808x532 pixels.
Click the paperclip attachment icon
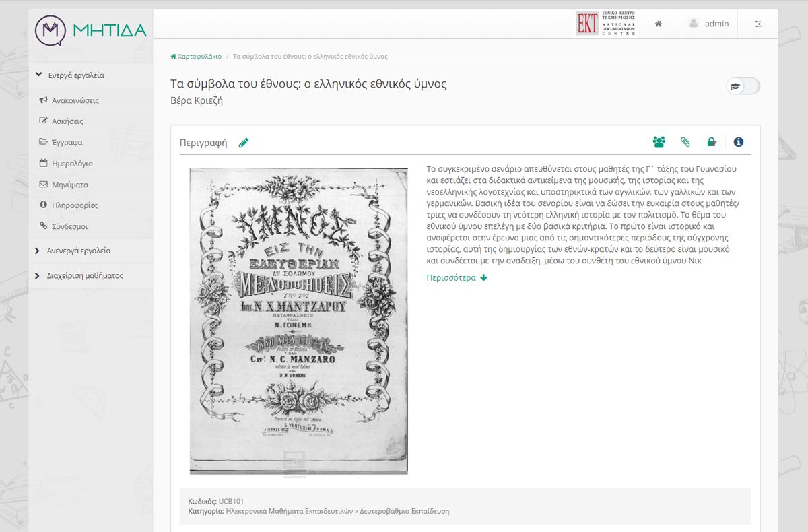(685, 142)
